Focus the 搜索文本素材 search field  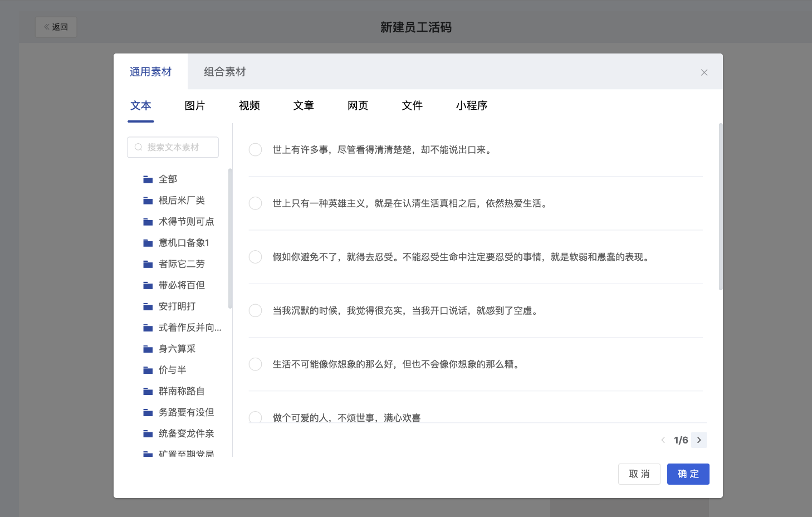click(x=173, y=147)
